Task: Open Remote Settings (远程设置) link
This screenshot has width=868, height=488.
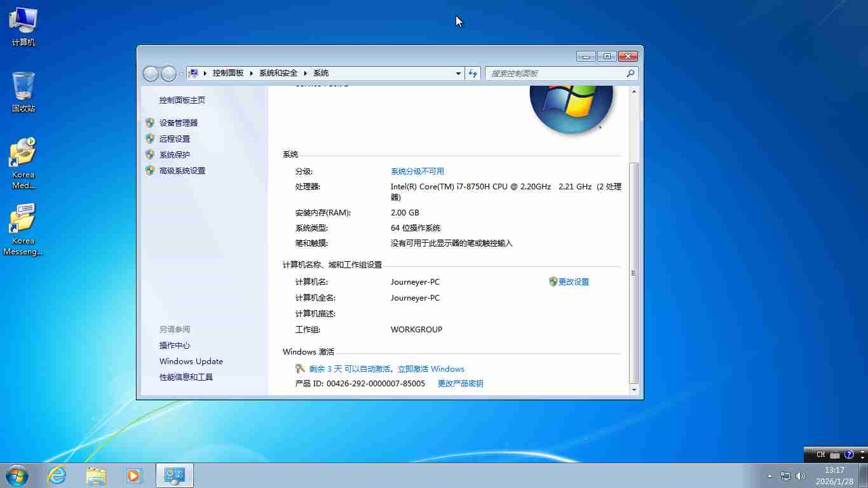Action: click(x=174, y=139)
